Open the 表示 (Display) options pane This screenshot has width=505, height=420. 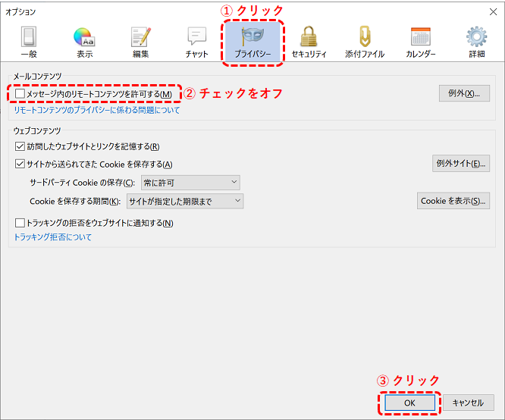(x=84, y=42)
